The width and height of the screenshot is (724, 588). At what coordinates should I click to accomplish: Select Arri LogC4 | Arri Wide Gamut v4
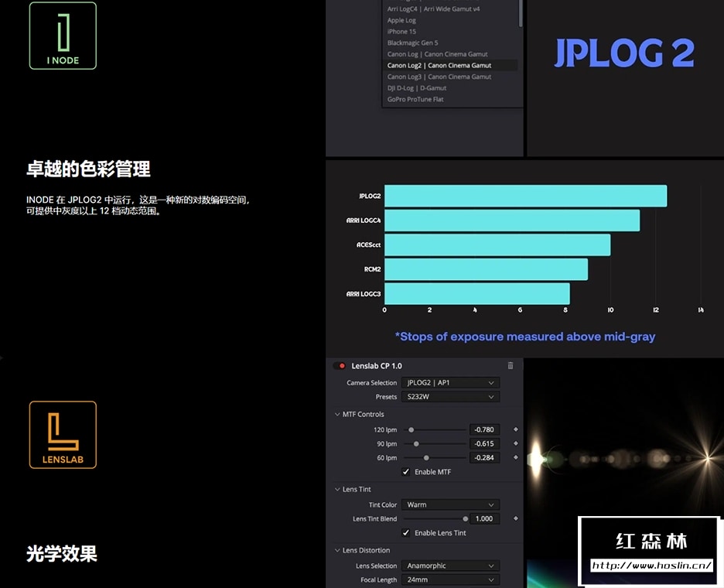click(433, 9)
